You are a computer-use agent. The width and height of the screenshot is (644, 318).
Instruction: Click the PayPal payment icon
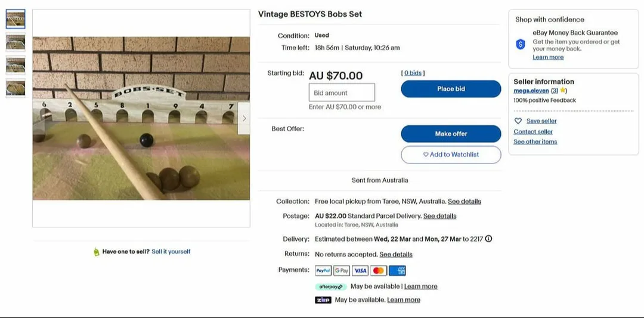pyautogui.click(x=323, y=270)
